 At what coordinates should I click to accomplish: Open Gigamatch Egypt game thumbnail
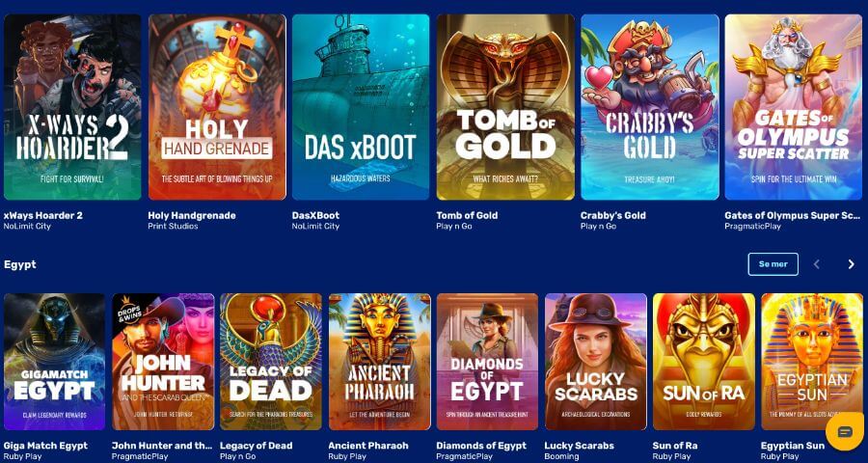tap(54, 362)
